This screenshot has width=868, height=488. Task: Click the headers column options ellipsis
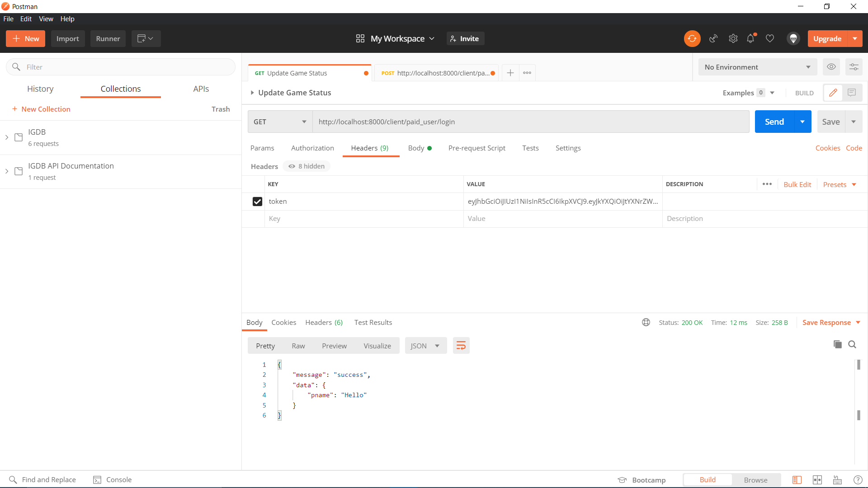click(x=767, y=184)
